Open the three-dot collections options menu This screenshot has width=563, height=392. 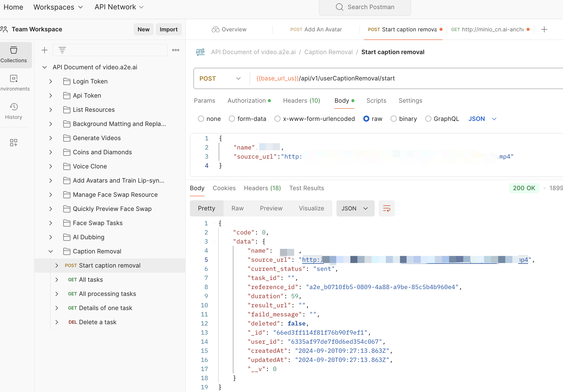176,50
